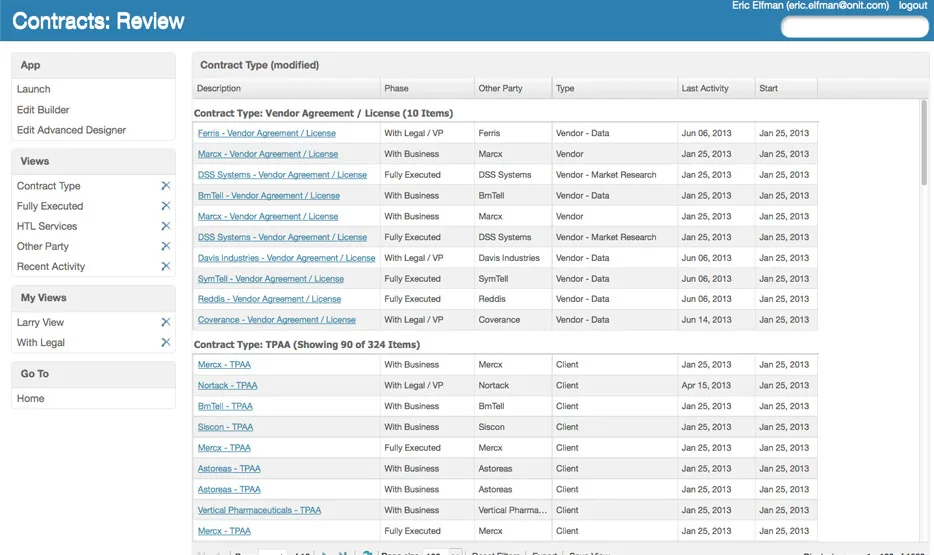Collapse the TPAA contract type group header
The width and height of the screenshot is (934, 555).
(307, 345)
